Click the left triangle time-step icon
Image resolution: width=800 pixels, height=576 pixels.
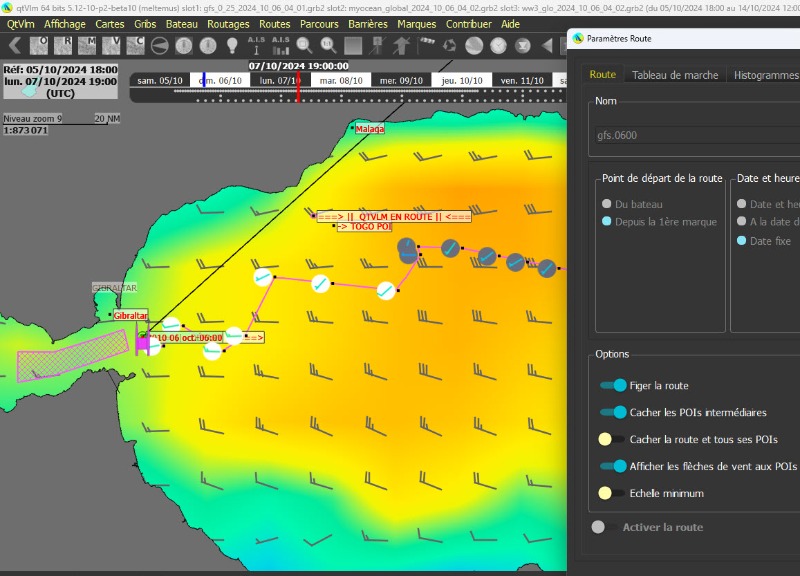point(547,46)
